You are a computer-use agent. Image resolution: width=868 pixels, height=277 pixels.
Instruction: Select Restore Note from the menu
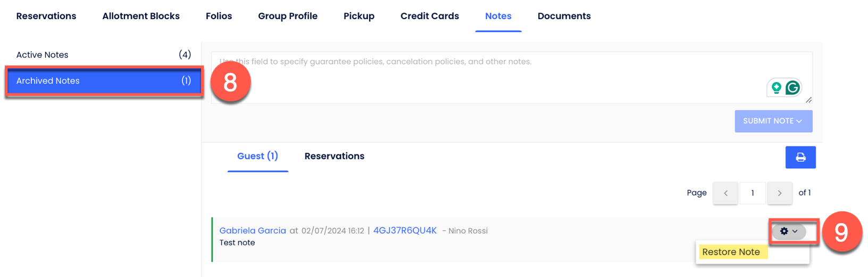731,252
